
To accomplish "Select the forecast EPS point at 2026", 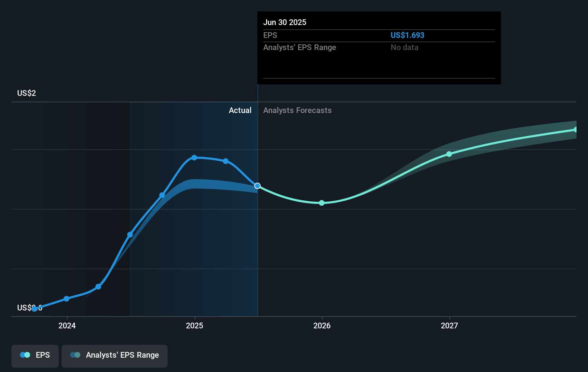I will click(322, 203).
